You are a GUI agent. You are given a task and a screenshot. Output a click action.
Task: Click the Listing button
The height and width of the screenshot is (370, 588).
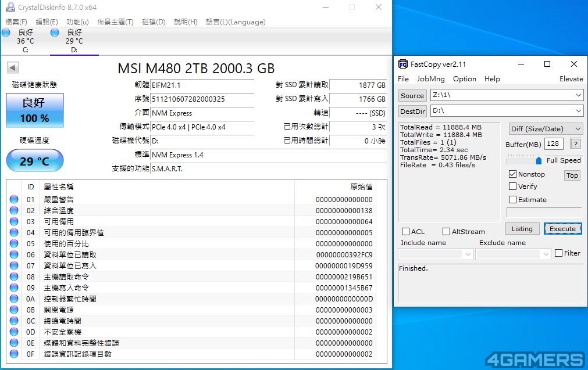(522, 229)
